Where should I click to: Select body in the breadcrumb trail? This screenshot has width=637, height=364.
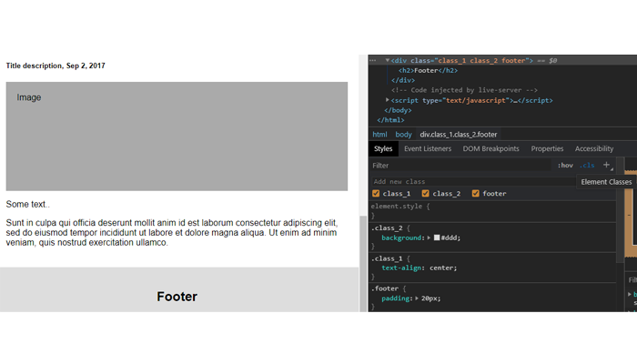click(x=403, y=135)
